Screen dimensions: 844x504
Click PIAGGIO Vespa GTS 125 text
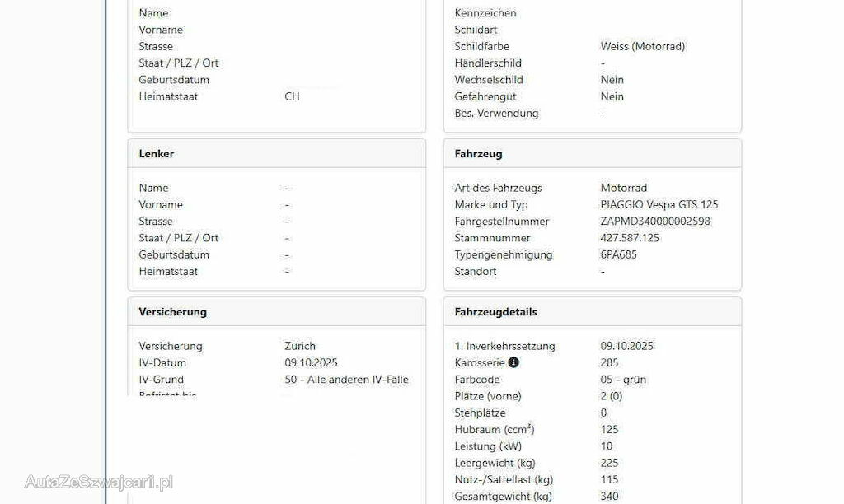pos(659,204)
